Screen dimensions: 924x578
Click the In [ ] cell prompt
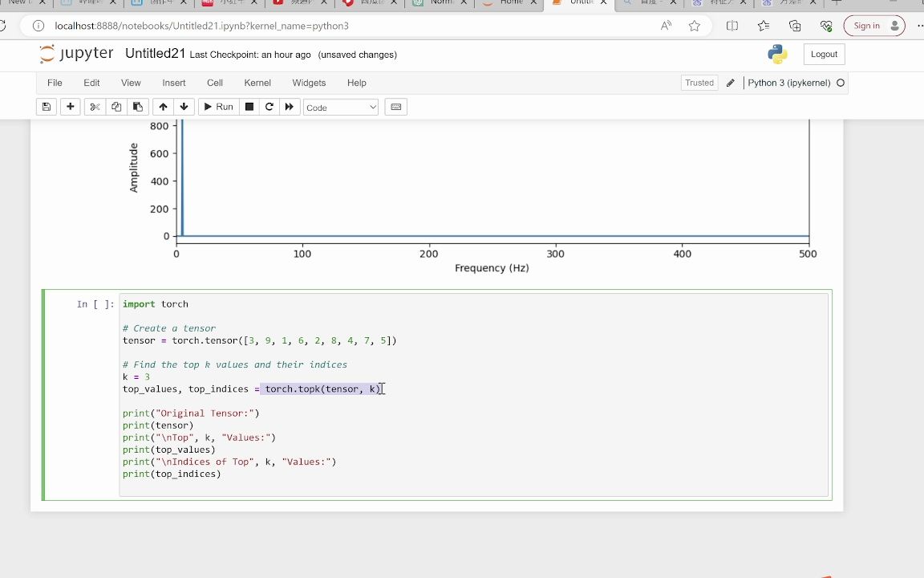point(95,304)
